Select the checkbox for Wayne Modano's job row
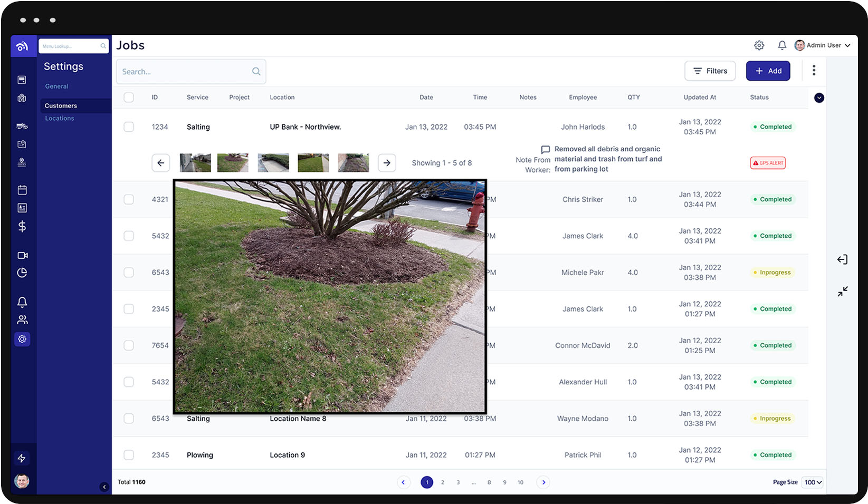 coord(129,419)
